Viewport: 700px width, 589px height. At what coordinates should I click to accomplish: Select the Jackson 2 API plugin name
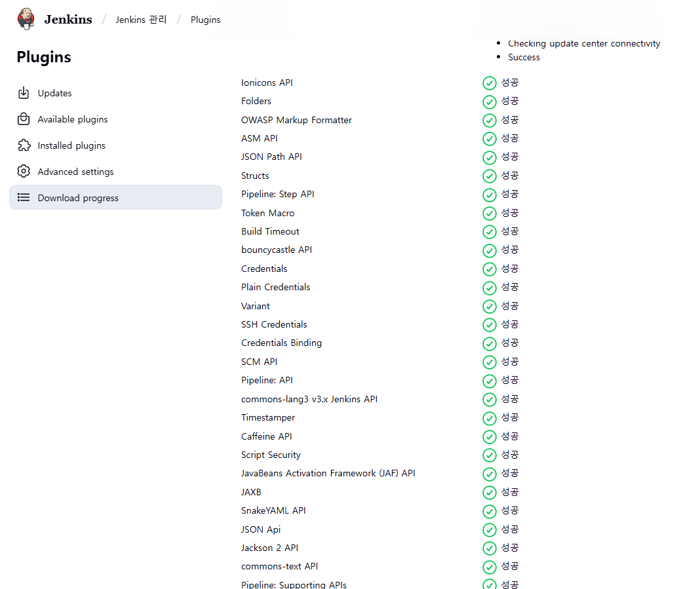click(269, 548)
